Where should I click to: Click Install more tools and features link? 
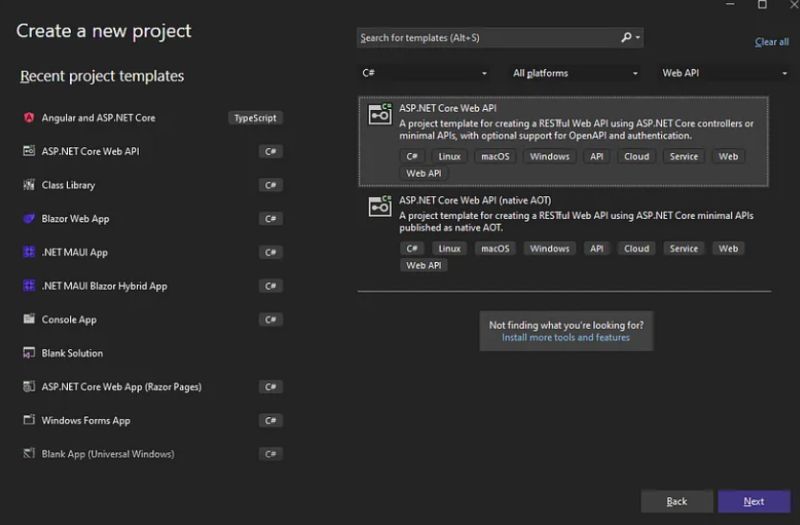tap(565, 337)
